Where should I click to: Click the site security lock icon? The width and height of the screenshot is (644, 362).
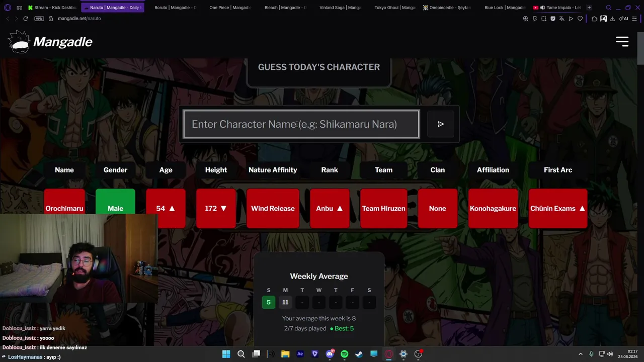pos(50,19)
